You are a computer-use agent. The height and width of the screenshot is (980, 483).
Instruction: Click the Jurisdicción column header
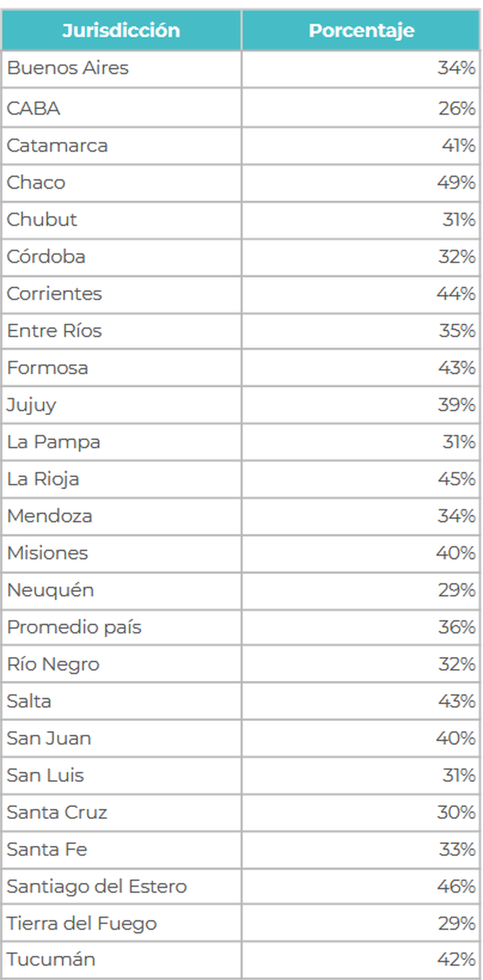120,31
